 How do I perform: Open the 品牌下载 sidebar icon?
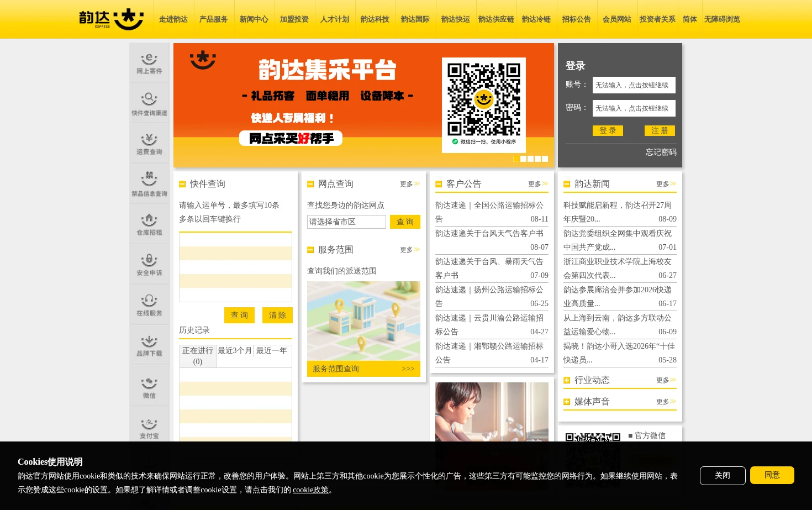pos(149,345)
